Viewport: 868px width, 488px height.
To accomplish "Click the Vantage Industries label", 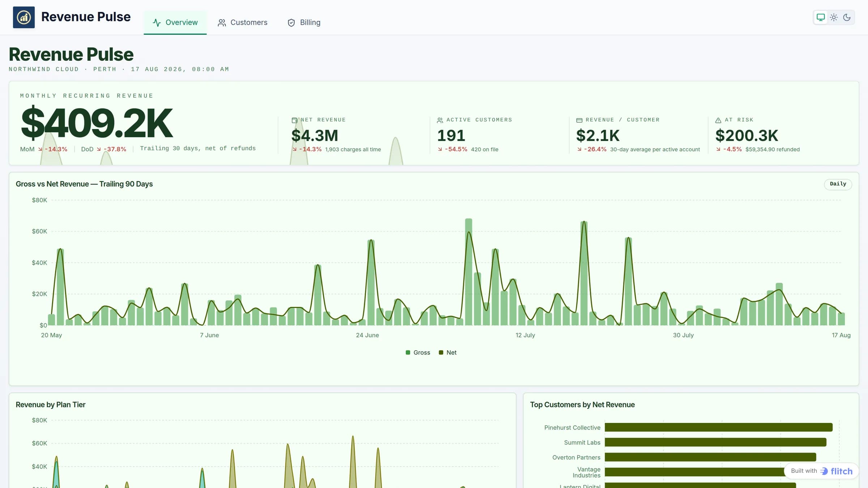I will [x=586, y=472].
